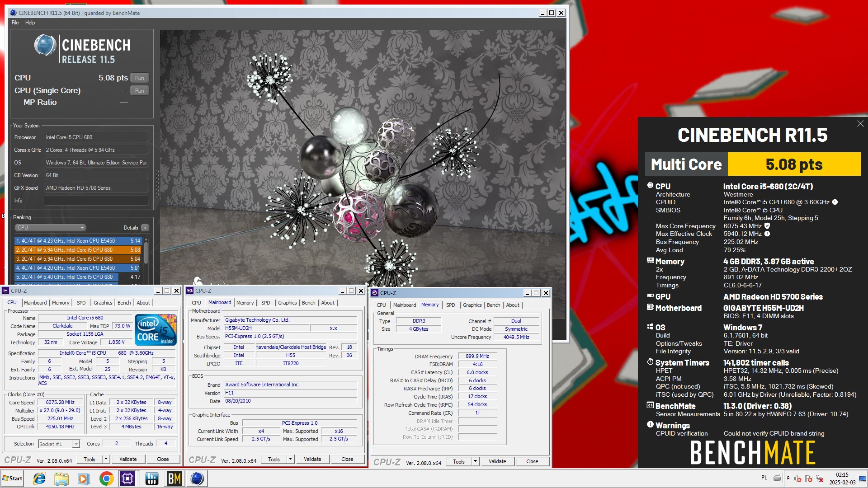Screen dimensions: 868x488
Task: Click the Info text field under Your System
Action: pos(96,201)
